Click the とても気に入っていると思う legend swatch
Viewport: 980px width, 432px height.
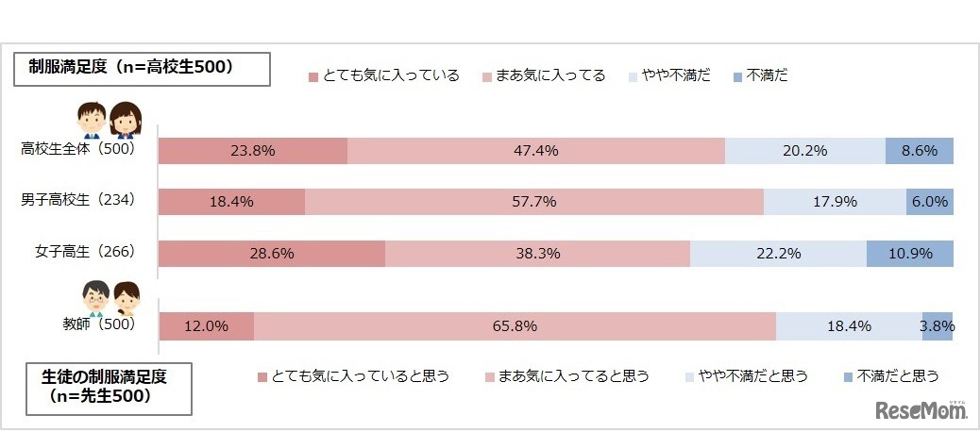coord(262,377)
